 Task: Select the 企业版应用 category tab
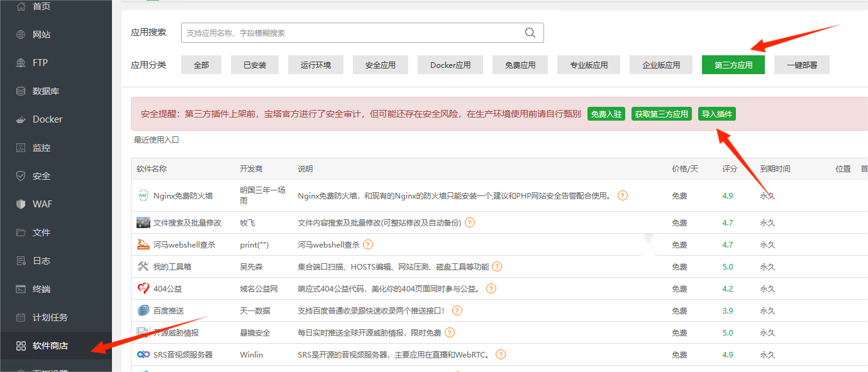(661, 65)
